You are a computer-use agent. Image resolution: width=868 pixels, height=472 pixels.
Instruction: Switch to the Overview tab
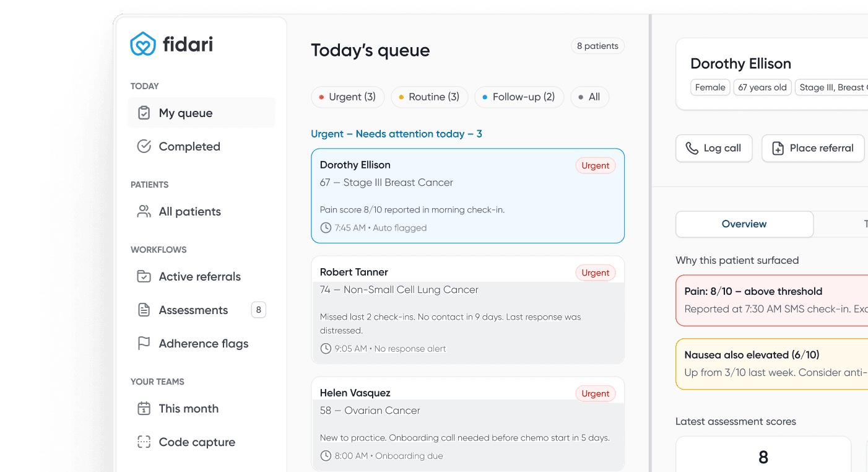pyautogui.click(x=744, y=224)
